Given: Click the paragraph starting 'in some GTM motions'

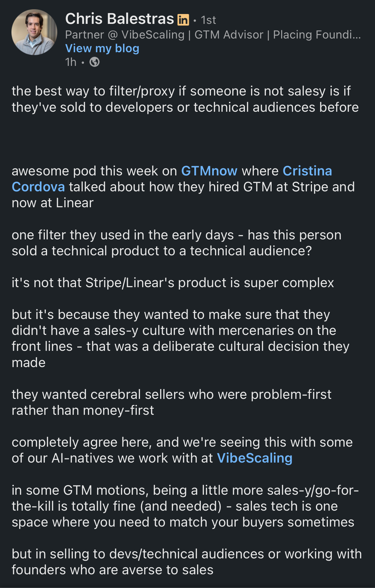Looking at the screenshot, I should [x=185, y=506].
